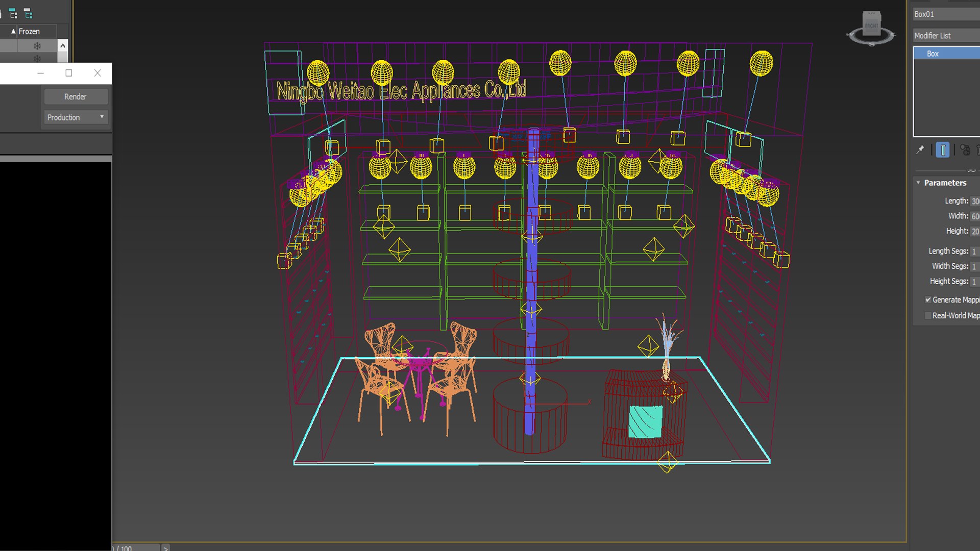
Task: Click the 0/100 time slider
Action: pyautogui.click(x=135, y=548)
